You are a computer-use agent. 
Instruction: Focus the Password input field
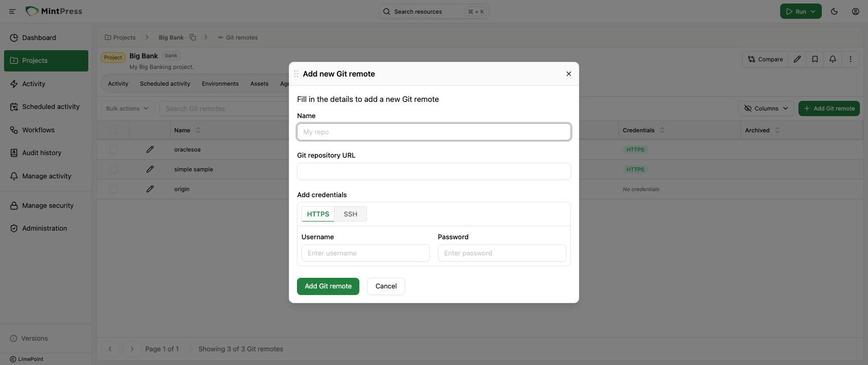pyautogui.click(x=502, y=253)
